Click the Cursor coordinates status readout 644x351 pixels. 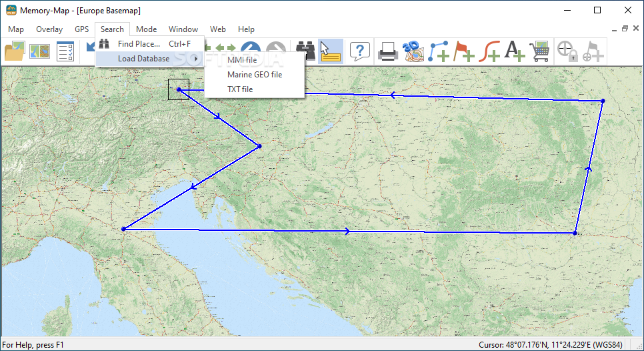[551, 345]
